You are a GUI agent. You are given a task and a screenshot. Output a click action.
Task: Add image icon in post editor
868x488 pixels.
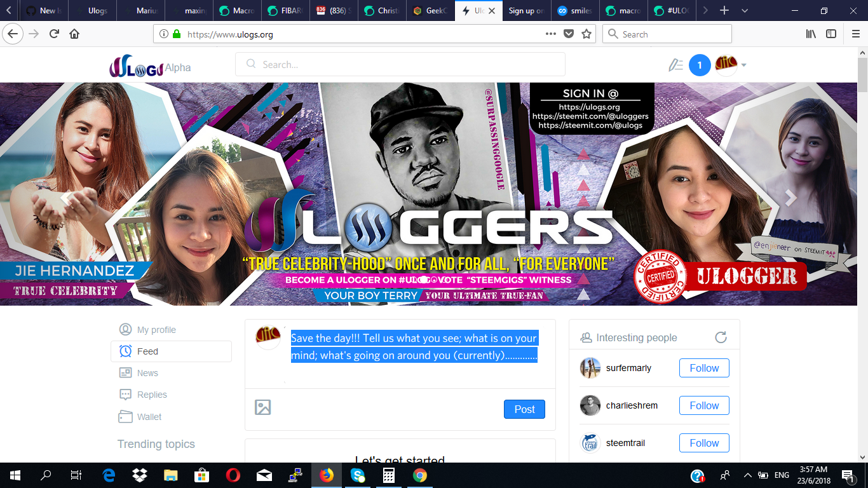point(263,407)
